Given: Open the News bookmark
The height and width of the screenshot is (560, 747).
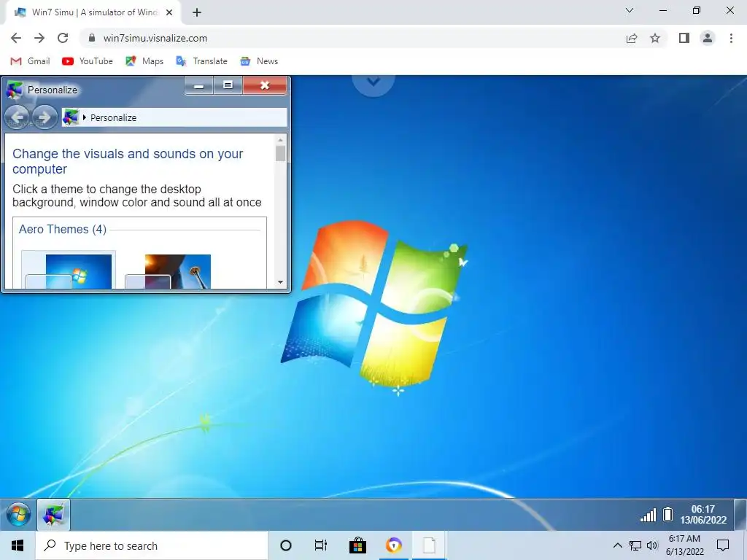Looking at the screenshot, I should pos(259,61).
